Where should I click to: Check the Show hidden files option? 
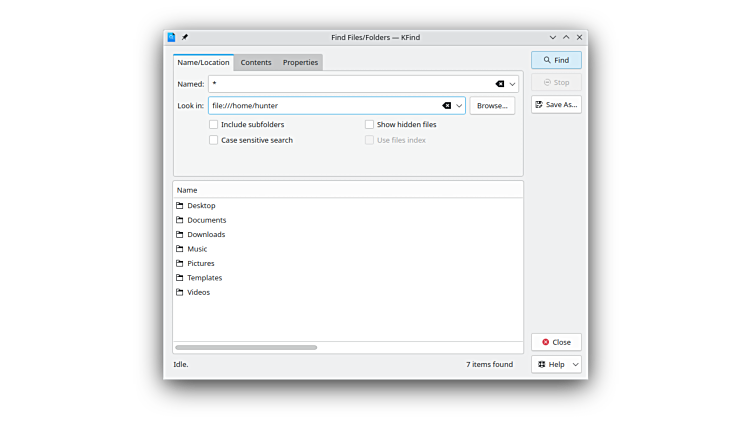369,125
